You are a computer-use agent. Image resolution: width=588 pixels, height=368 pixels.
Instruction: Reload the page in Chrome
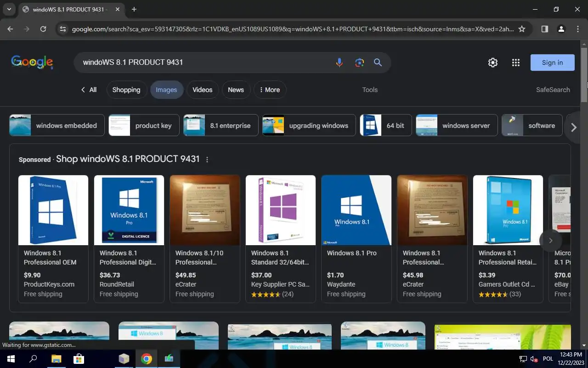pyautogui.click(x=43, y=29)
